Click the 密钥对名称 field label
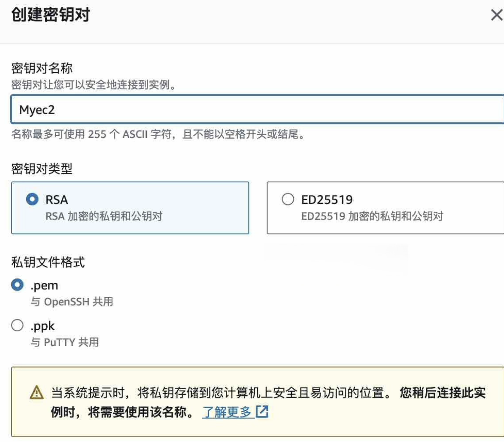Screen dimensions: 504x442 42,68
